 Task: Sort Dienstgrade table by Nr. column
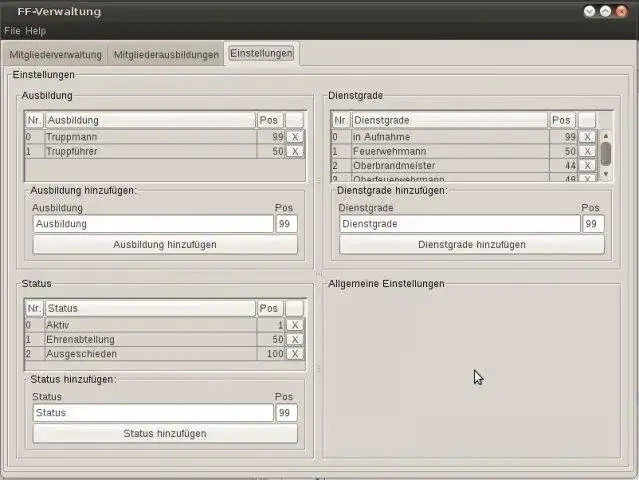point(341,120)
